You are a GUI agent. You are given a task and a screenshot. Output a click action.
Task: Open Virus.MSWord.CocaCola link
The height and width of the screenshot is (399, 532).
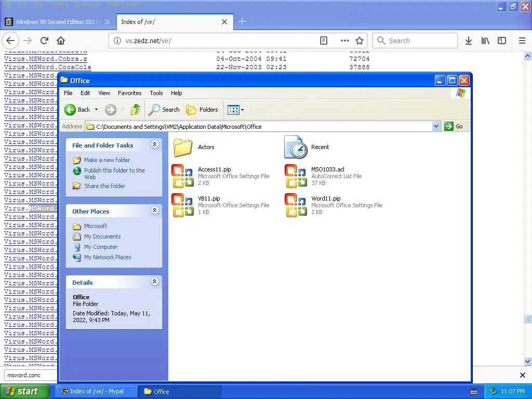pos(47,67)
